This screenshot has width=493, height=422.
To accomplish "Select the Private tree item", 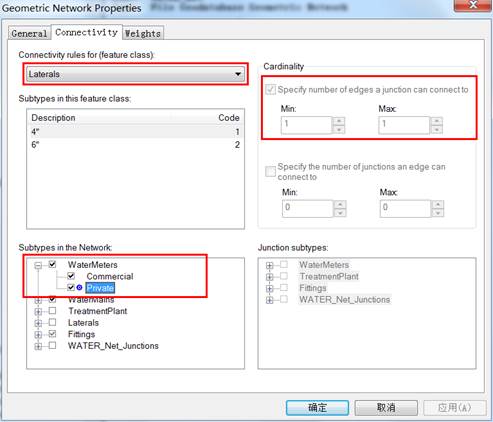I will click(x=100, y=288).
